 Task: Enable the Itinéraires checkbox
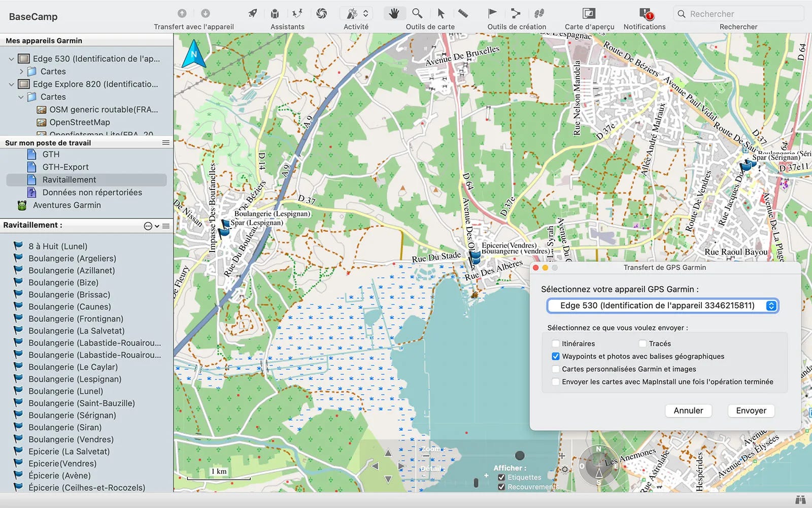(x=556, y=344)
